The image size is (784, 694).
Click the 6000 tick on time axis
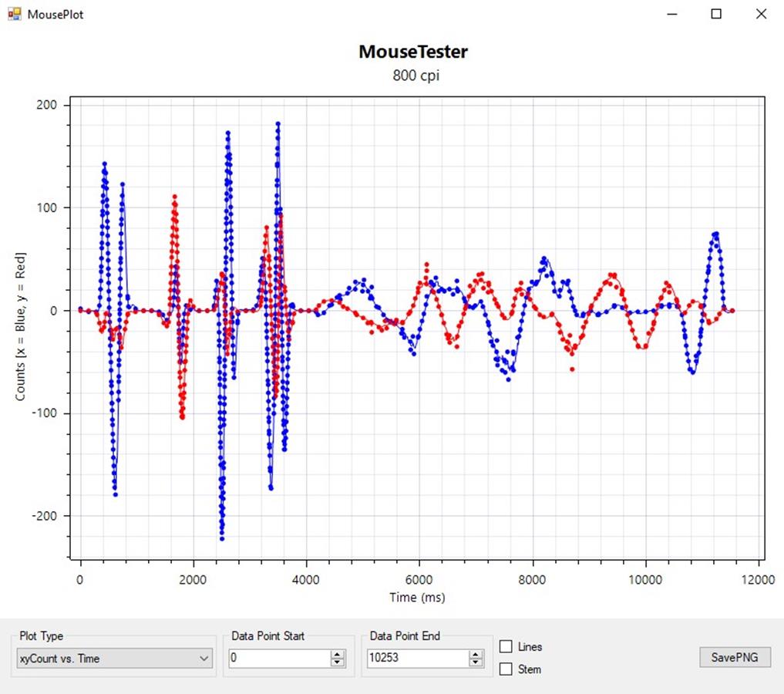[x=419, y=579]
